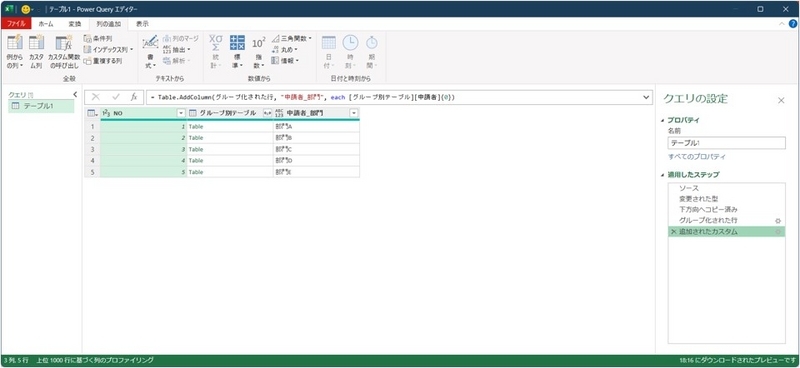Image resolution: width=800 pixels, height=368 pixels.
Task: Select the 変更された型 step
Action: point(727,199)
